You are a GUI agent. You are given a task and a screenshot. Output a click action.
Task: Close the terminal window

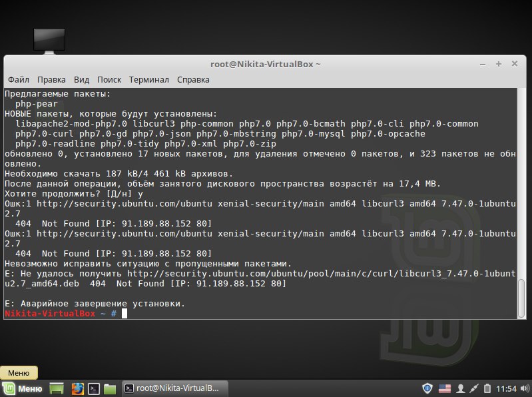point(515,64)
